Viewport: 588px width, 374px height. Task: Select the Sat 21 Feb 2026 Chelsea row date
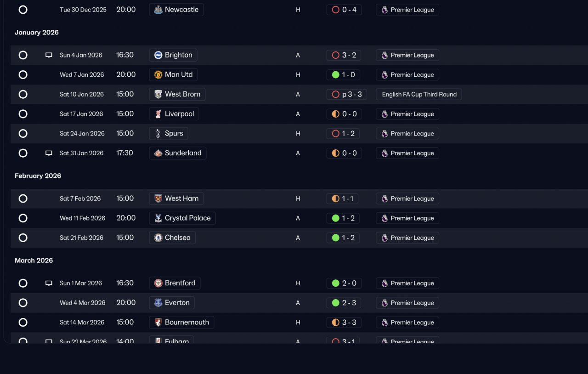(x=80, y=238)
